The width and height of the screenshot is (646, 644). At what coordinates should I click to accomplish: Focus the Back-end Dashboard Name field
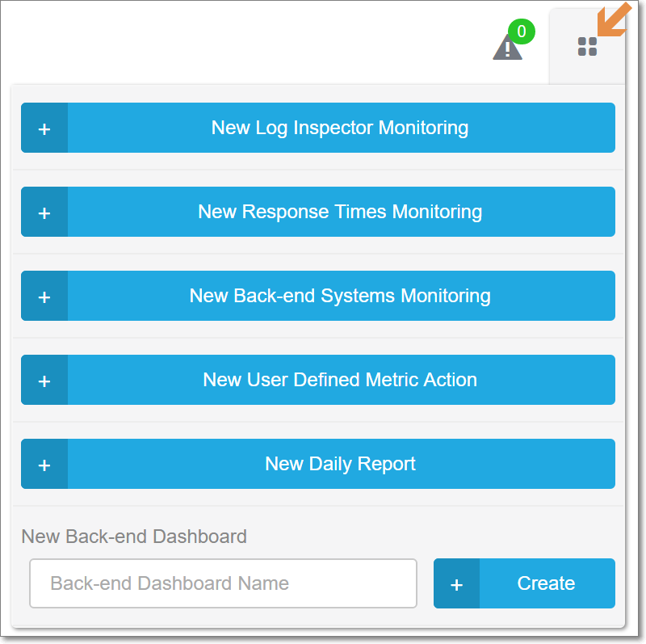[x=224, y=584]
